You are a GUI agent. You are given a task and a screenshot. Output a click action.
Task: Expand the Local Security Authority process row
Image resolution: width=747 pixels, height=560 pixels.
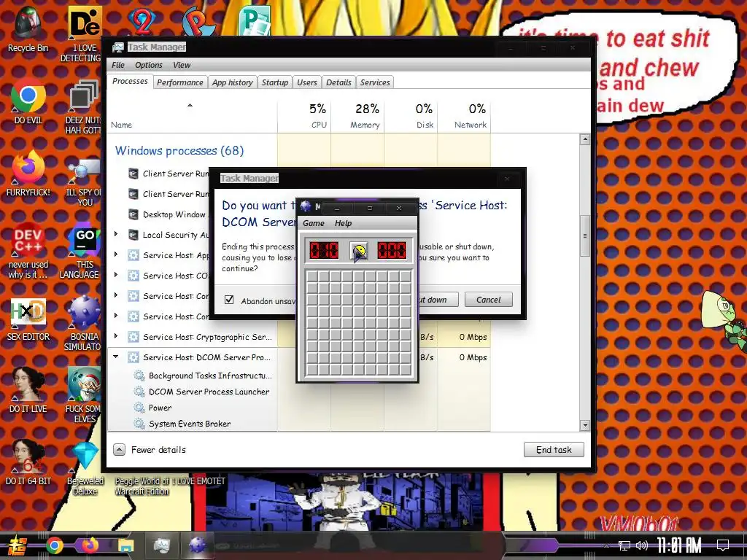(116, 234)
